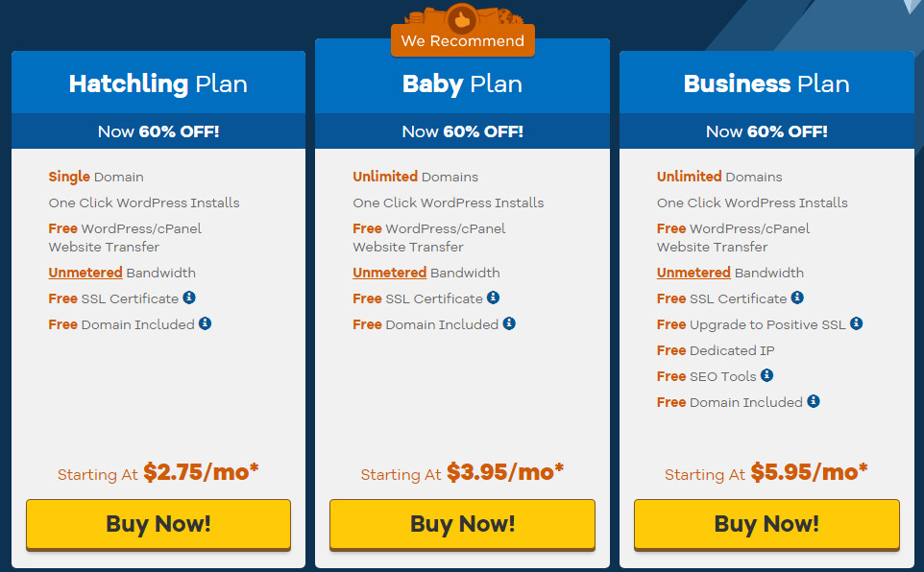Open info icon next to Baby Domain Included
924x572 pixels.
(509, 323)
